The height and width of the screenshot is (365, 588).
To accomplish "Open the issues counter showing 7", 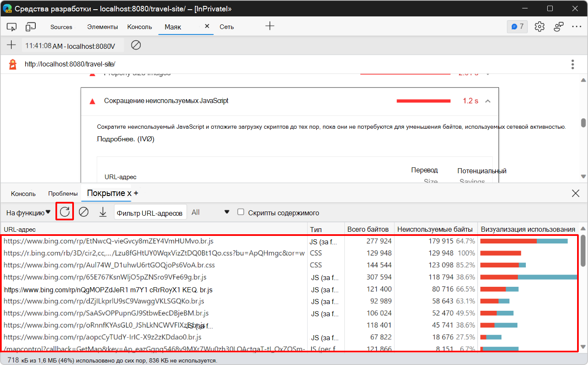I will pyautogui.click(x=517, y=26).
